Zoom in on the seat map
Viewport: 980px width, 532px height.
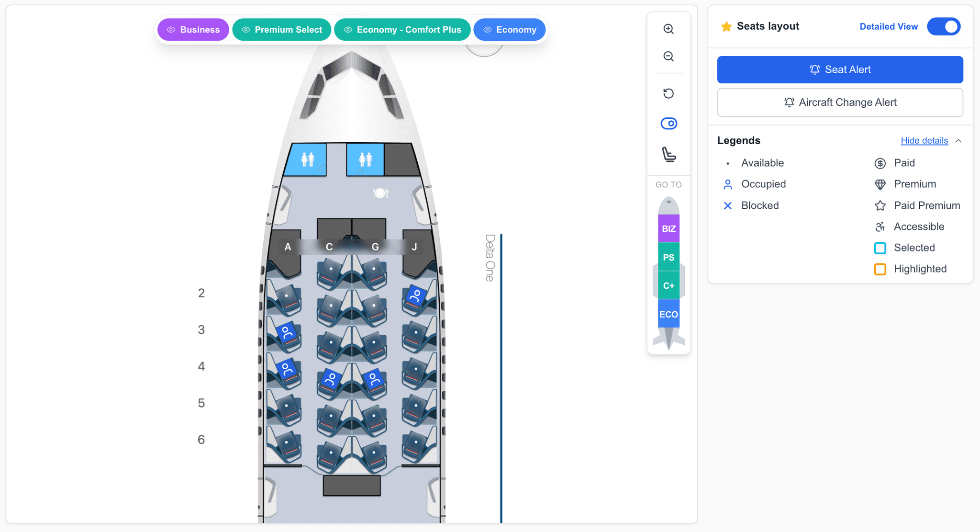coord(668,29)
